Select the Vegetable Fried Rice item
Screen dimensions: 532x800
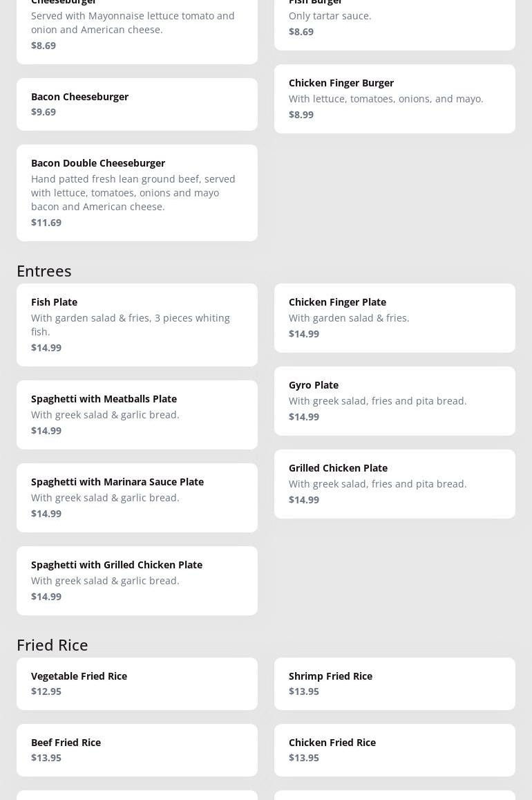click(137, 683)
